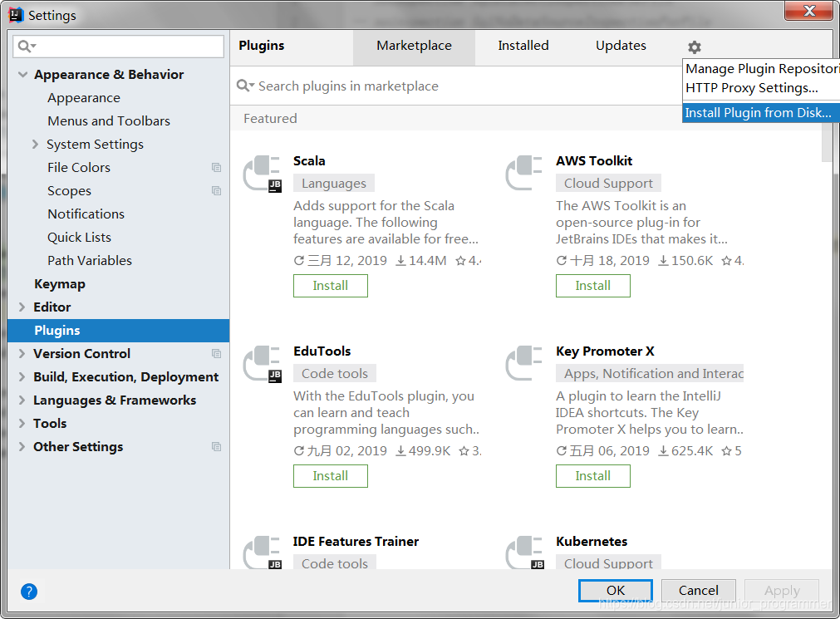Select File Colors settings item
Viewport: 840px width, 619px height.
pos(79,168)
